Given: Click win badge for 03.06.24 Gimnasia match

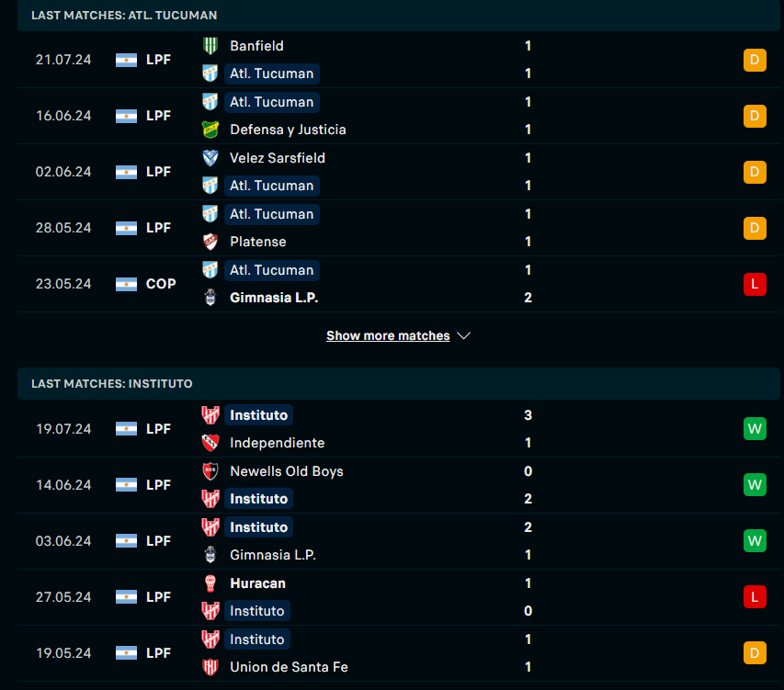Looking at the screenshot, I should click(755, 540).
